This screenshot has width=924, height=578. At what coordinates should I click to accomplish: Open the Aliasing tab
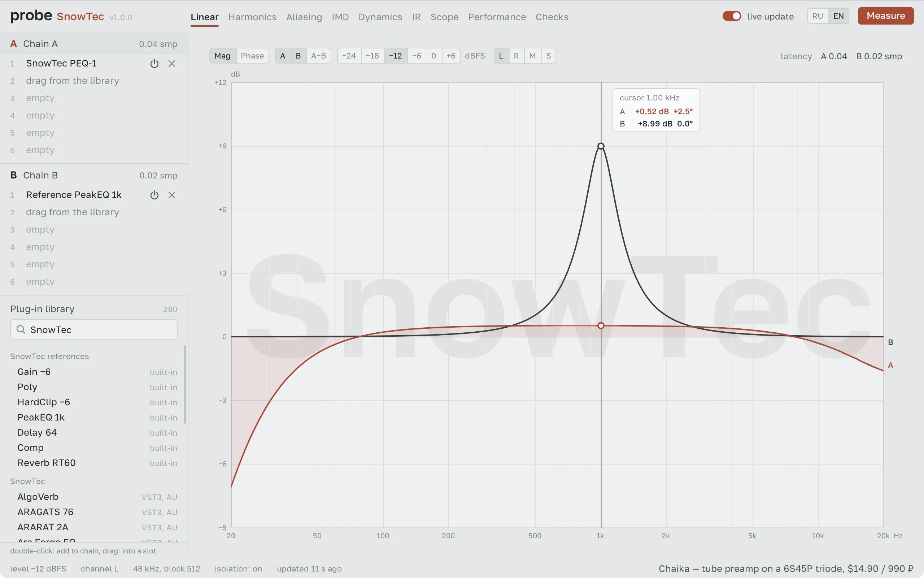[304, 17]
